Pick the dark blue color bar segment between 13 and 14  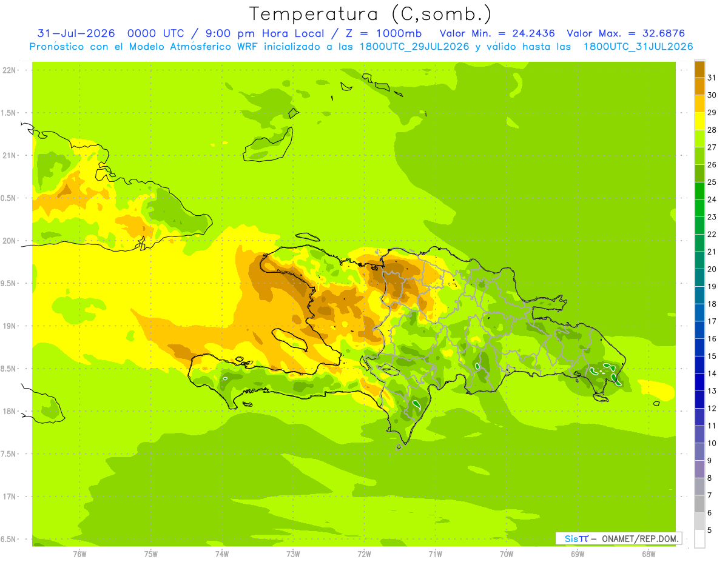(x=699, y=382)
